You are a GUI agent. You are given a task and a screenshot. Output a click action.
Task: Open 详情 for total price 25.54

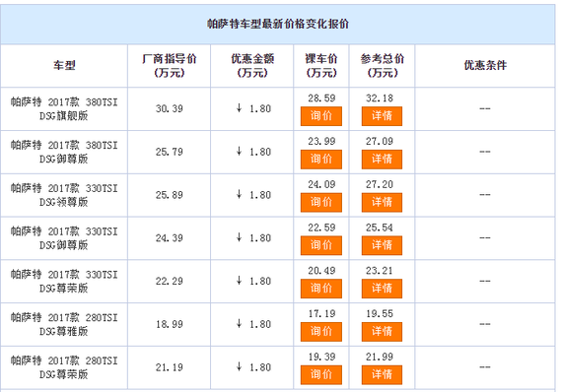pos(382,245)
